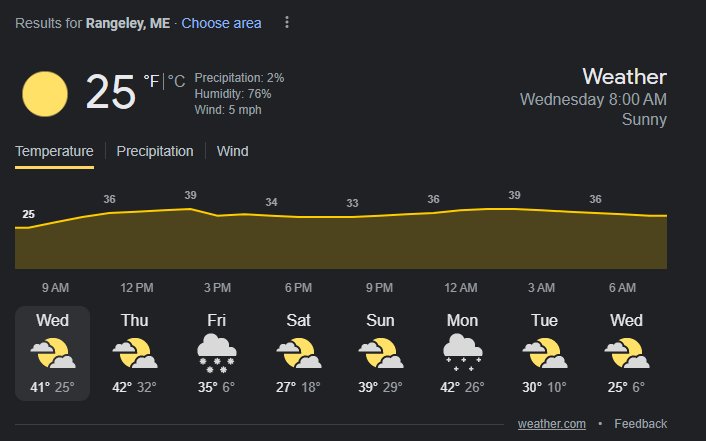706x441 pixels.
Task: Select Thursday's partly cloudy icon
Action: [135, 353]
